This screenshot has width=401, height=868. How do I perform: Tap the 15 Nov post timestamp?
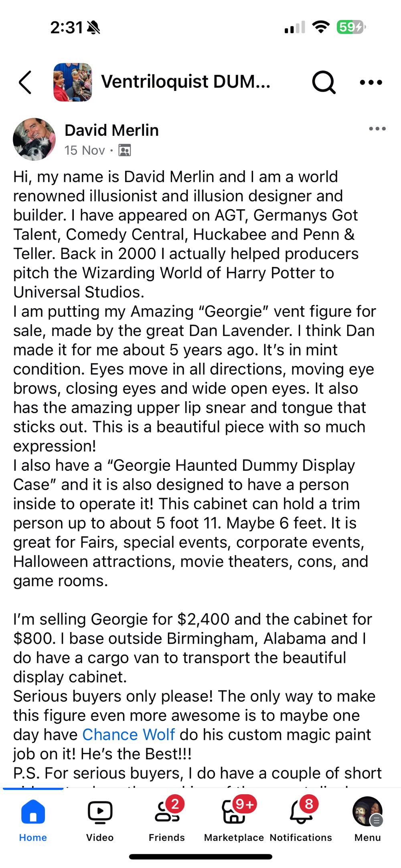pos(85,150)
